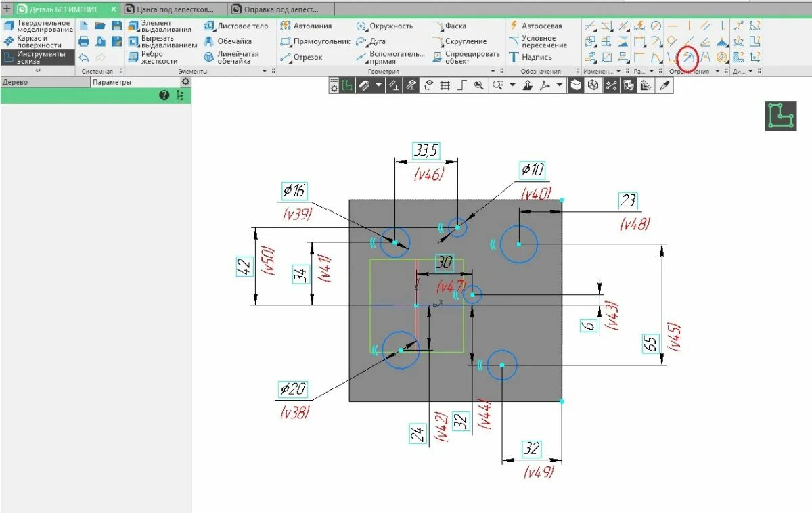Select Условное пересечение tool
This screenshot has height=513, width=812.
[x=539, y=41]
